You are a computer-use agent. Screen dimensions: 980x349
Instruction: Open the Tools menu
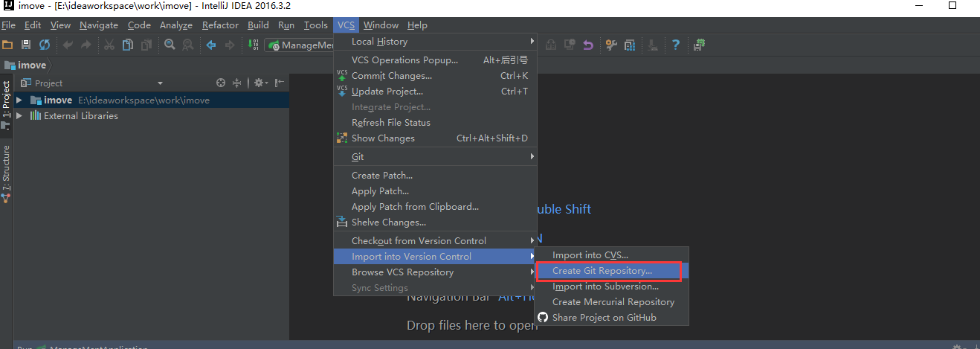pos(315,25)
